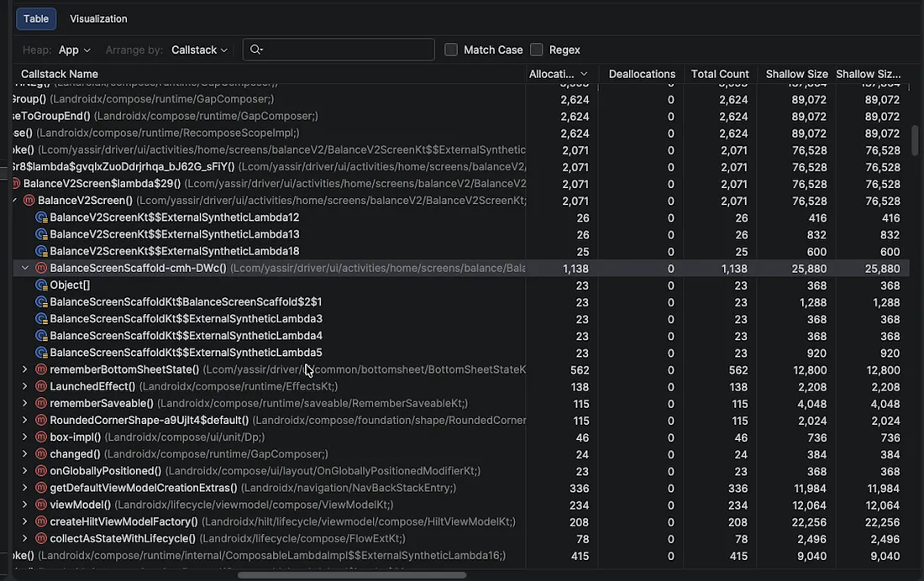Expand the createHiltViewModelFactory() row
The width and height of the screenshot is (924, 581).
click(x=24, y=521)
